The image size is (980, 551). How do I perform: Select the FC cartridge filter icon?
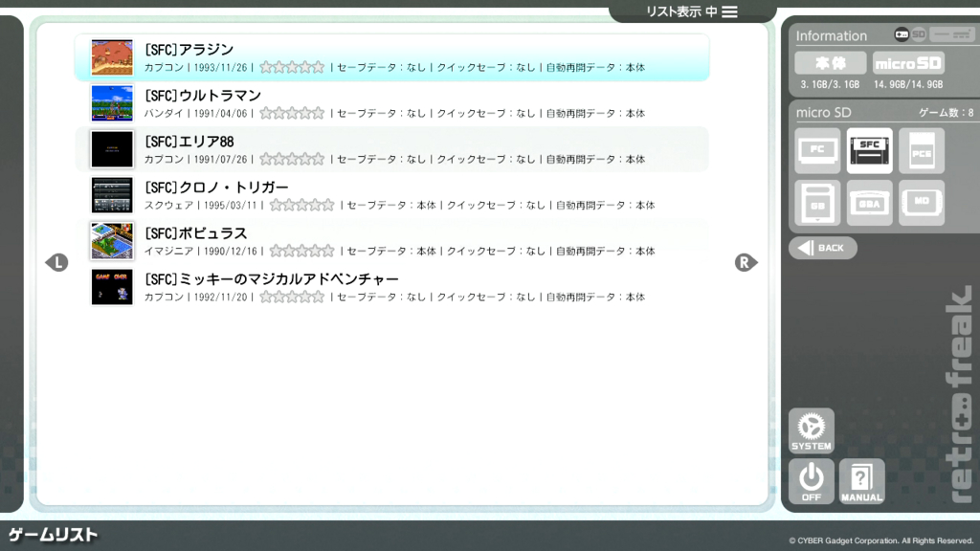[817, 150]
